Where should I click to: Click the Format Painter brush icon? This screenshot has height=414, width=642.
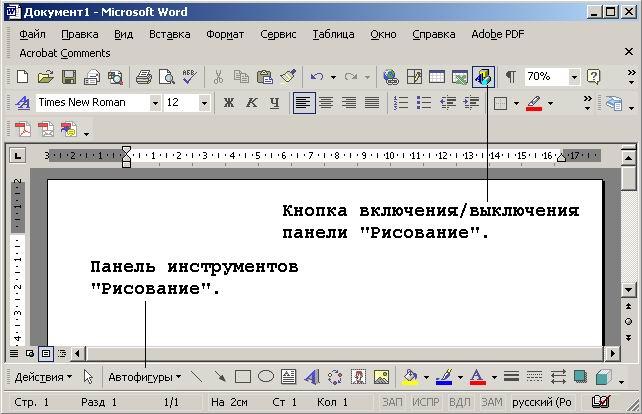click(x=288, y=77)
